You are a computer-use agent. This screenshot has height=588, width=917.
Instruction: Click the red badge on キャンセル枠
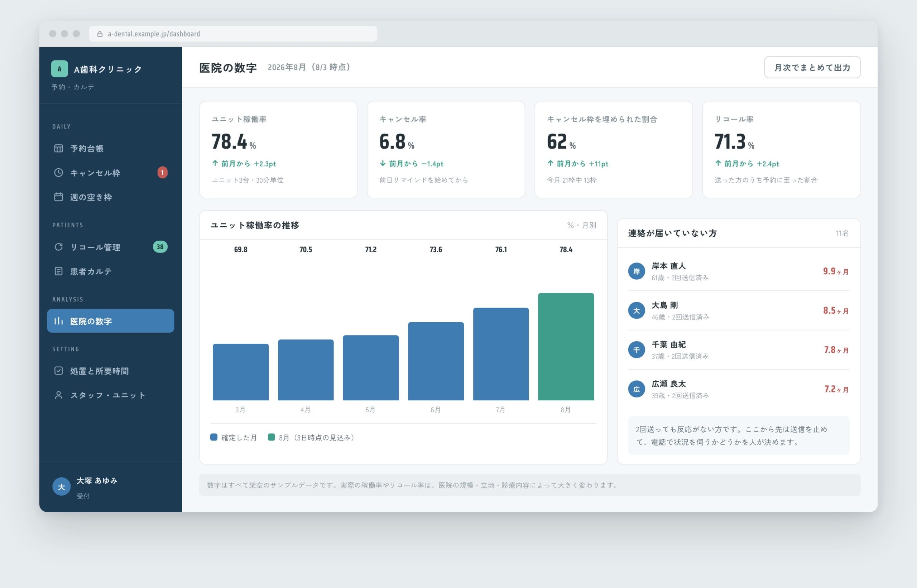point(162,173)
